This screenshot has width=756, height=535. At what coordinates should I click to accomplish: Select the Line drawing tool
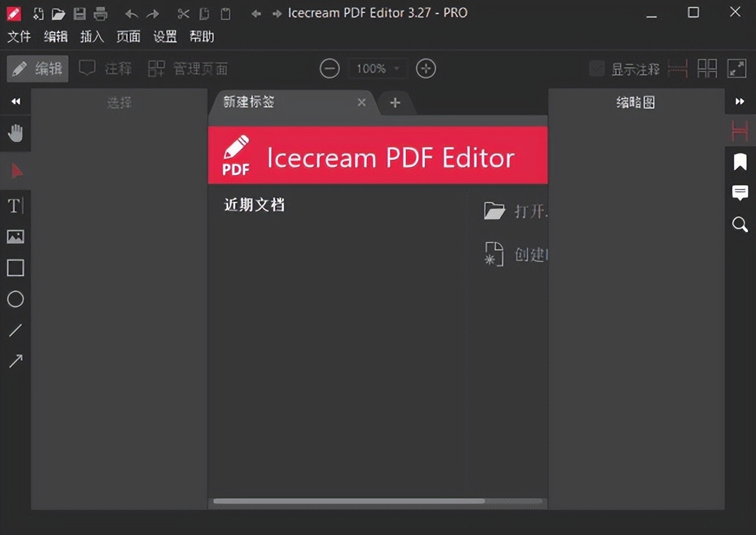tap(15, 331)
